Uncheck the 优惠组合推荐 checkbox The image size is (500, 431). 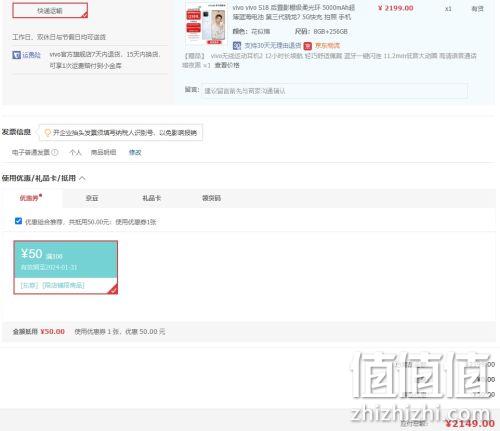[x=18, y=221]
